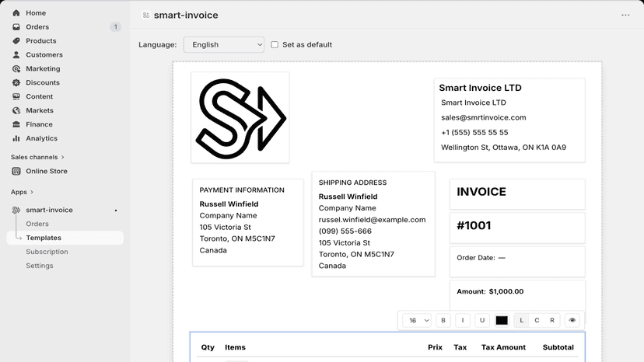Image resolution: width=644 pixels, height=362 pixels.
Task: Click the Customers person icon
Action: coord(16,54)
